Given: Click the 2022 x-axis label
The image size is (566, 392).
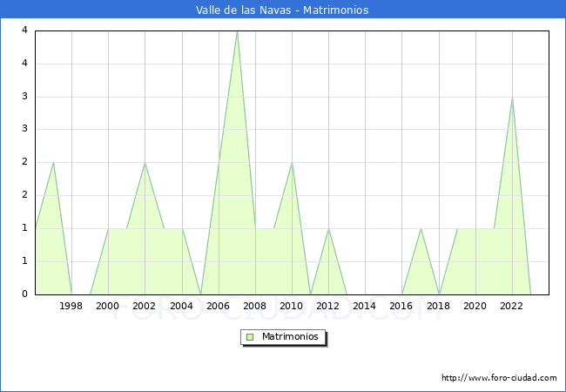Looking at the screenshot, I should [x=511, y=306].
